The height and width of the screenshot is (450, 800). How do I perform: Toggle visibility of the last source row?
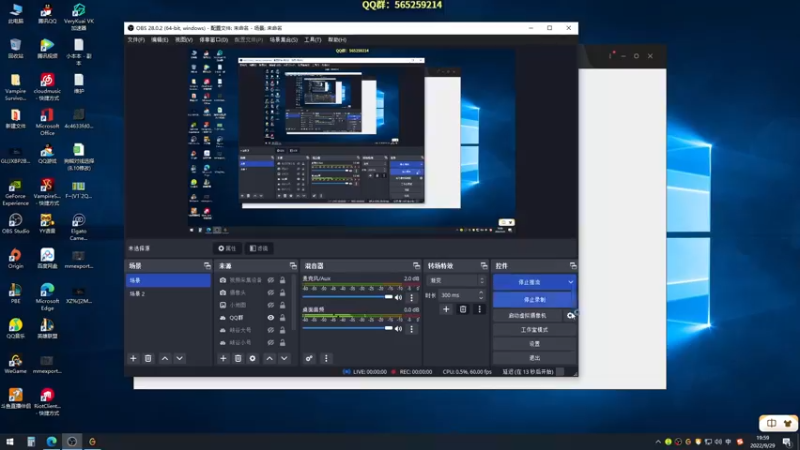271,342
